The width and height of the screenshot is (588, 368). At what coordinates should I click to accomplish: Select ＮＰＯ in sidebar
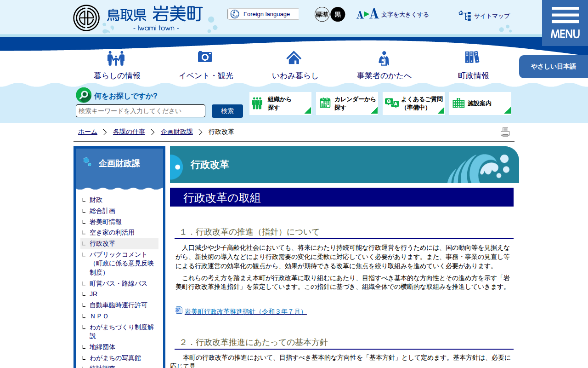[x=99, y=316]
